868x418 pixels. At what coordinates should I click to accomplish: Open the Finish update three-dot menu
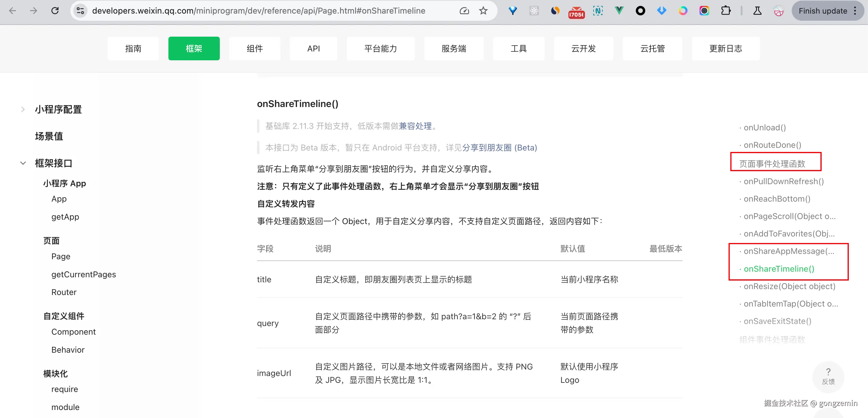point(855,11)
